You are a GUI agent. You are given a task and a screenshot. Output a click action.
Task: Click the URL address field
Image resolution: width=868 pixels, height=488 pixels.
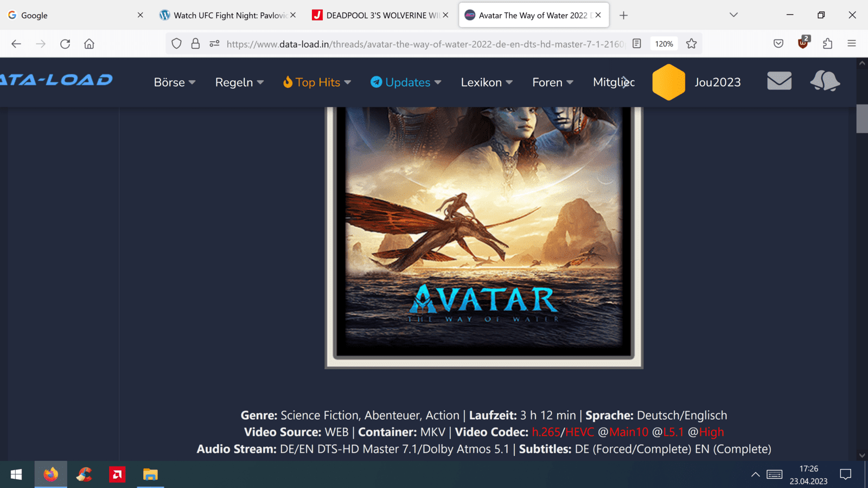click(x=425, y=44)
